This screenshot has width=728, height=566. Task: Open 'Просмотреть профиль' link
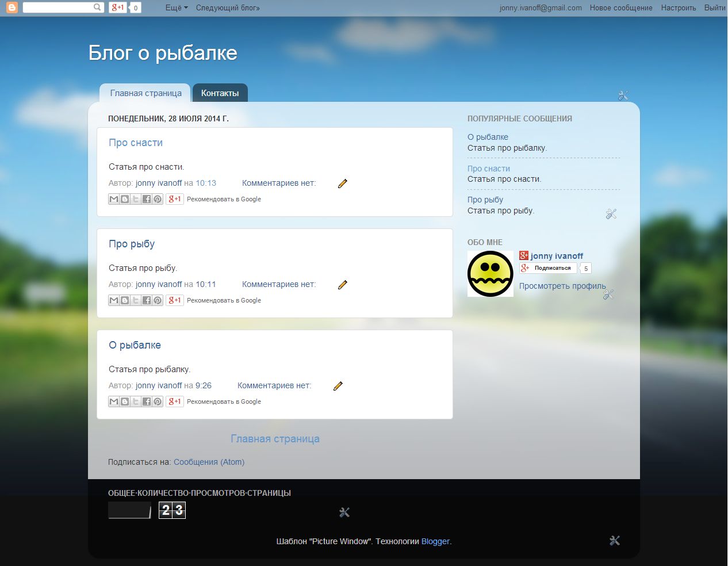(x=562, y=286)
